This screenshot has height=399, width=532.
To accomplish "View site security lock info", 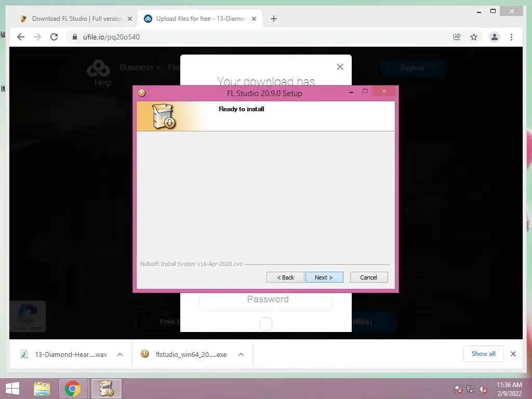I will point(75,37).
